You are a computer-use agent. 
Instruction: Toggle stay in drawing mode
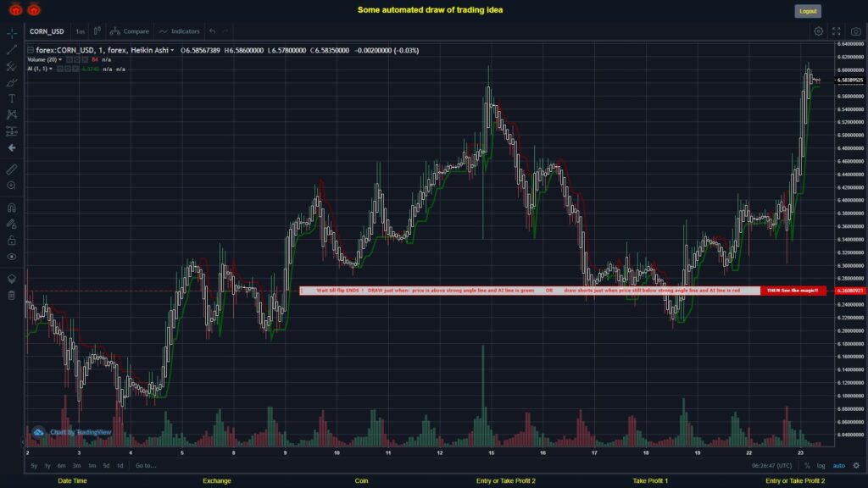tap(12, 224)
